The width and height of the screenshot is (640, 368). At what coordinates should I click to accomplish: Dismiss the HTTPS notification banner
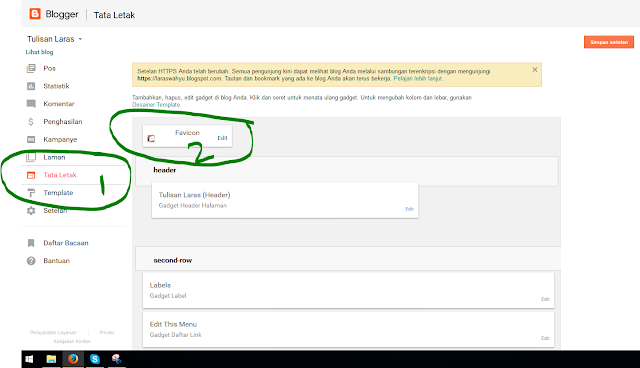535,70
